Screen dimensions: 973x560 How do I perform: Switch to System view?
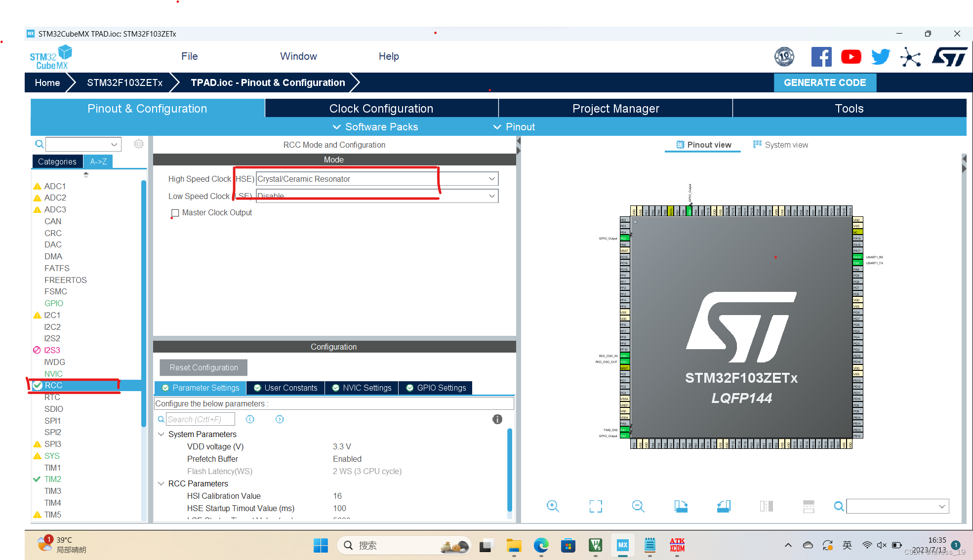780,145
